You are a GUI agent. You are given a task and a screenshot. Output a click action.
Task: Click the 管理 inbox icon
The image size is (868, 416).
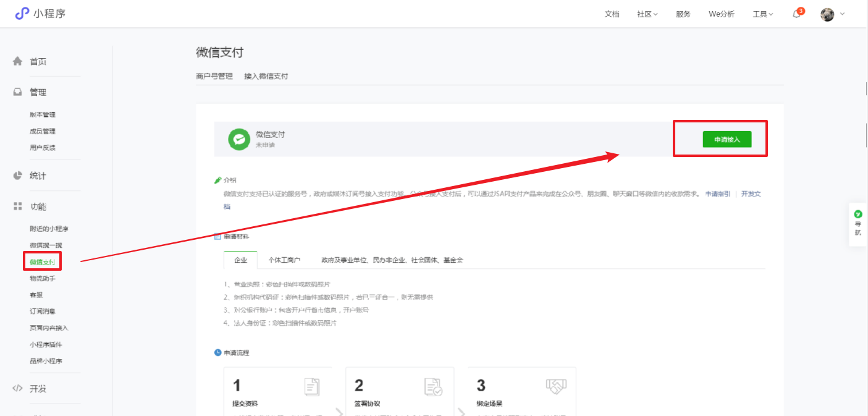point(18,92)
